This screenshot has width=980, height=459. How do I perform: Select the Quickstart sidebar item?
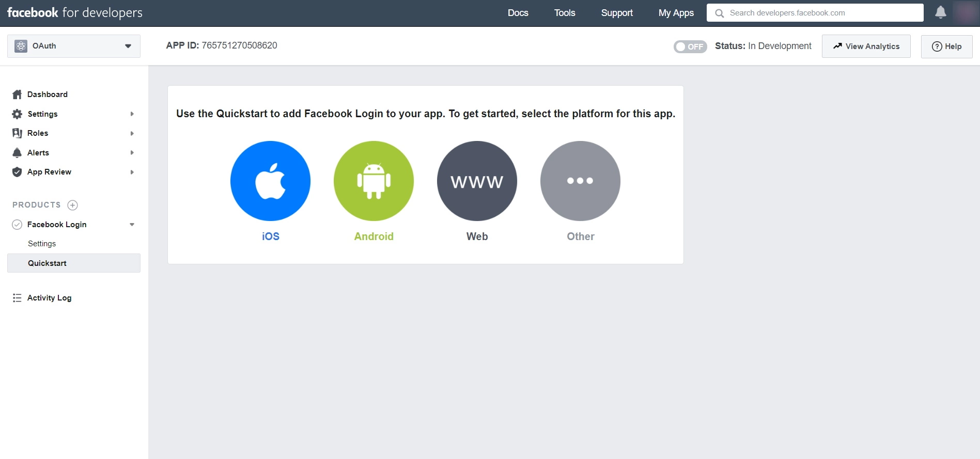click(74, 263)
